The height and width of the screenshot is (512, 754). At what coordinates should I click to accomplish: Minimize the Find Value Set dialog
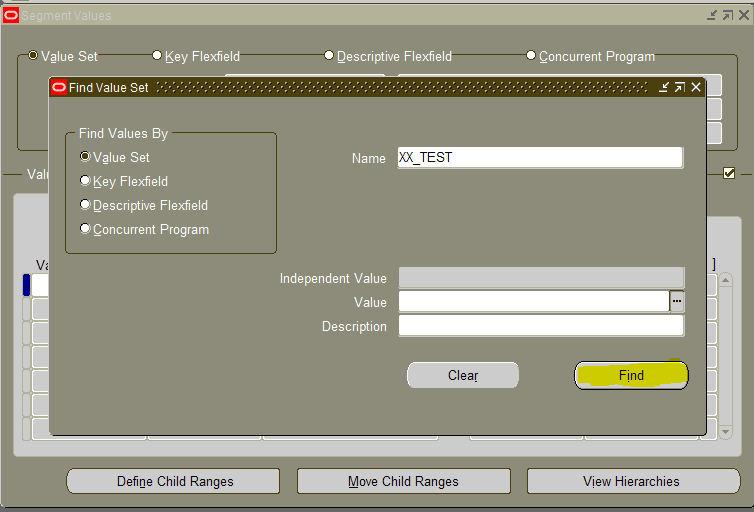[664, 87]
